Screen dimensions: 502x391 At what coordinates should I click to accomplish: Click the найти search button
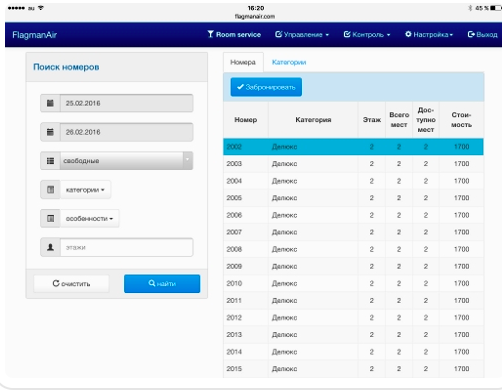(x=162, y=284)
